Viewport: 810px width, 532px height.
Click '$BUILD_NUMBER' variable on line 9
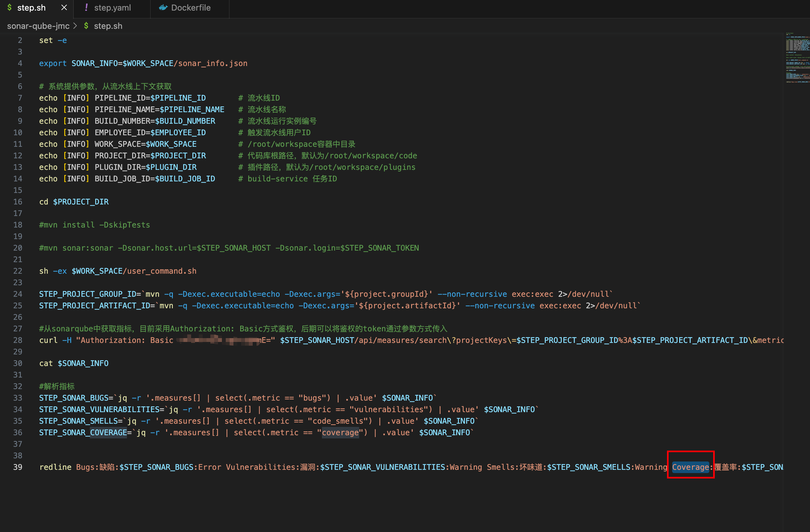point(185,121)
